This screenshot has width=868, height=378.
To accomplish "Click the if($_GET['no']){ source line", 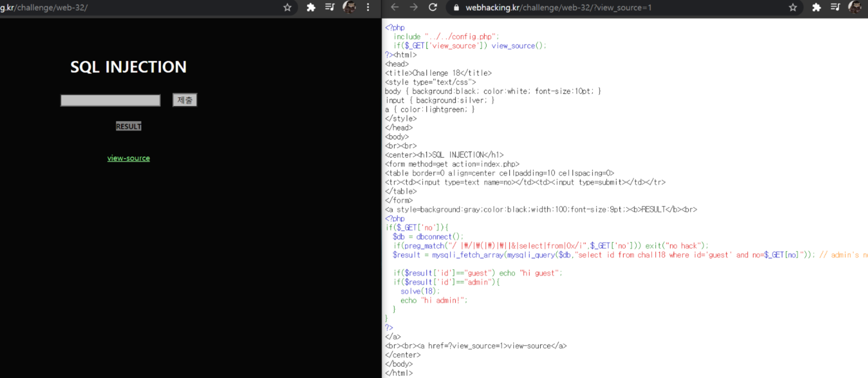I will 417,228.
